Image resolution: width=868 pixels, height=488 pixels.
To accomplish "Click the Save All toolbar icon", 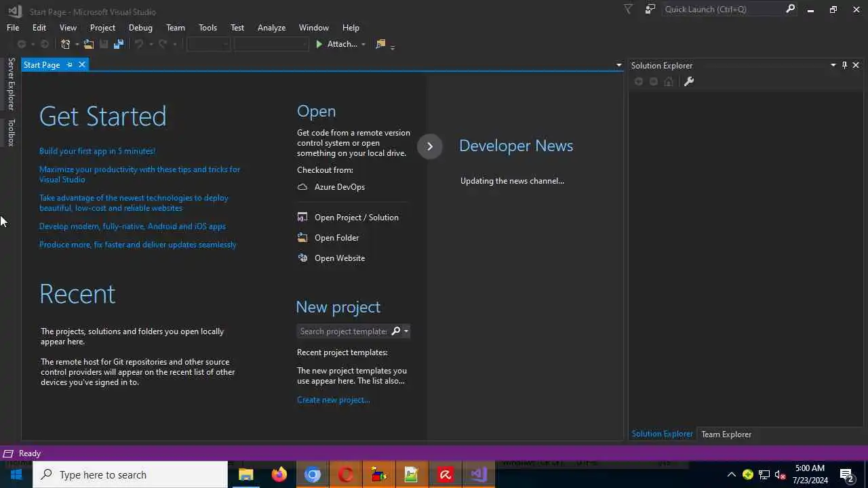I will pyautogui.click(x=119, y=44).
